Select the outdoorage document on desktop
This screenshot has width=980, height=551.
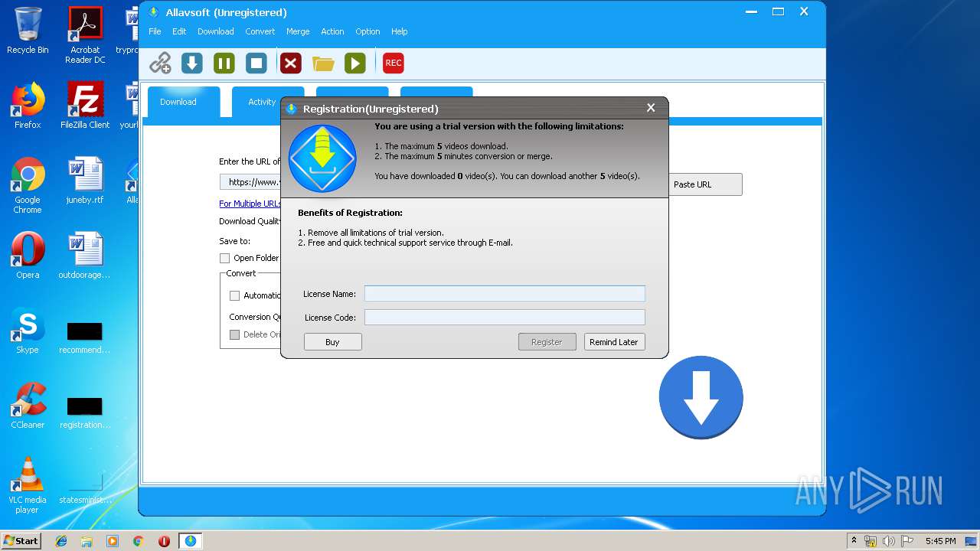point(85,256)
